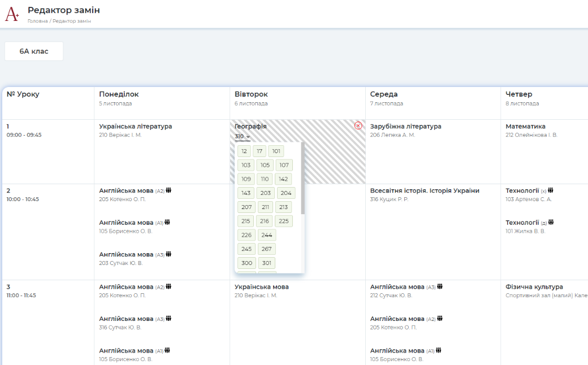Click teacher 212 Олейнікова І. В.
Screen dimensions: 588x365
[x=531, y=135]
